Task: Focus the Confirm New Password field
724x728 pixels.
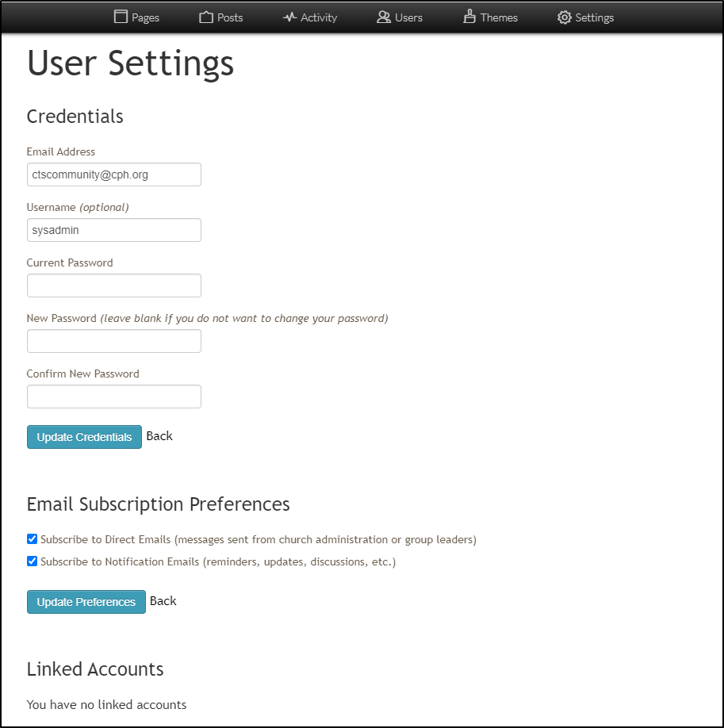Action: click(x=114, y=397)
